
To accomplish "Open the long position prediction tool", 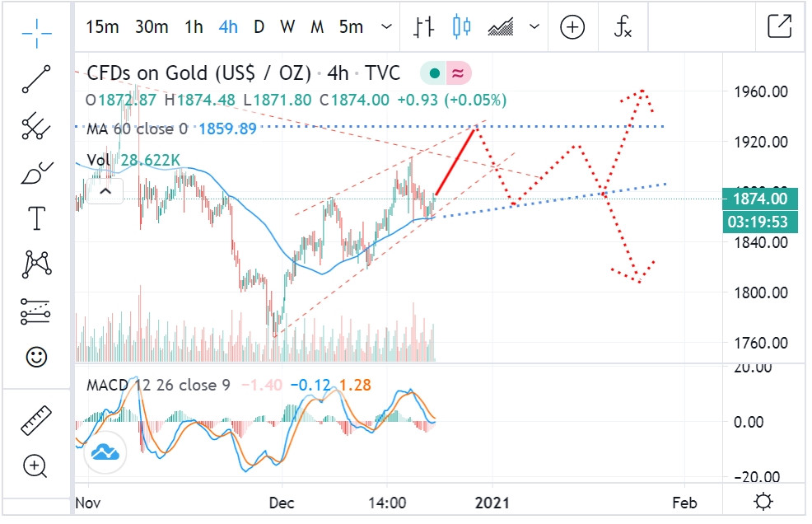I will [x=36, y=311].
